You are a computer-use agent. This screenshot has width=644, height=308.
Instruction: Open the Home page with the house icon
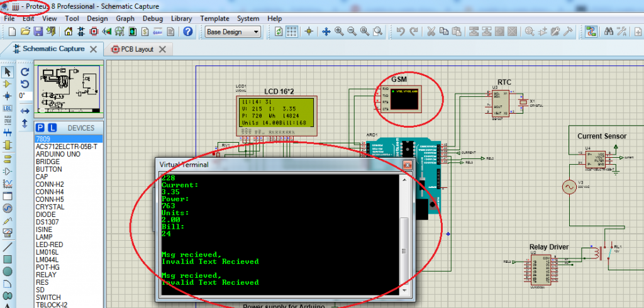pyautogui.click(x=69, y=31)
